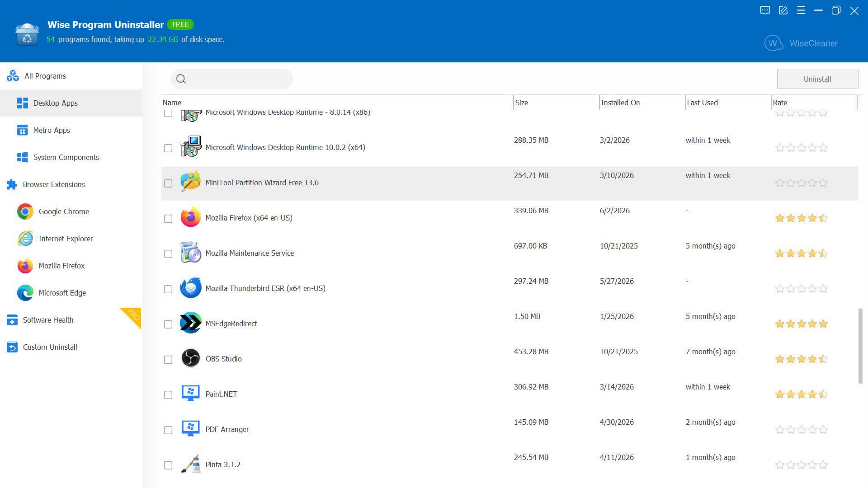The width and height of the screenshot is (868, 488).
Task: Click the MSEdgeRedirect arrow icon
Action: (190, 323)
